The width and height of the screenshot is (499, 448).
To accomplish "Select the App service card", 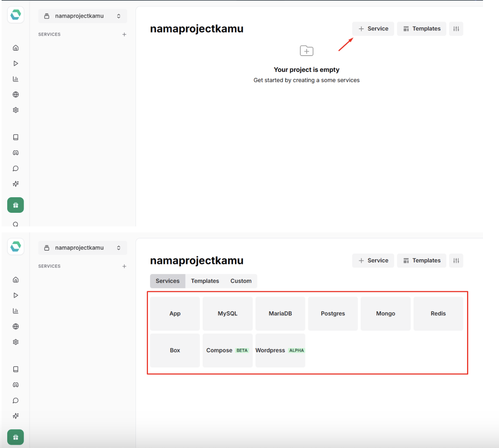I will (x=175, y=314).
